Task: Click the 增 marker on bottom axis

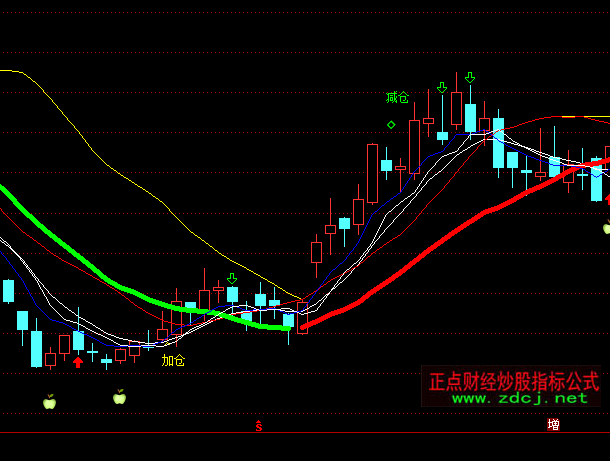Action: tap(553, 425)
